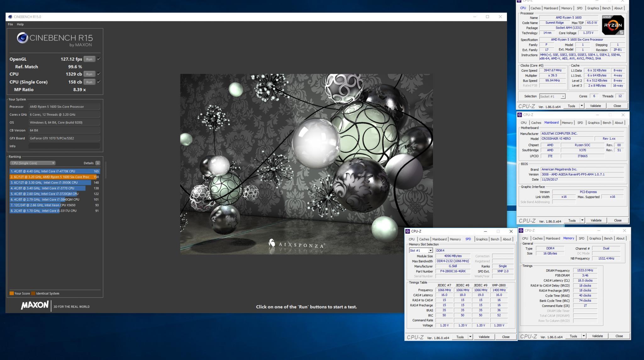Image resolution: width=644 pixels, height=360 pixels.
Task: Expand Tools dropdown arrow in Mainboard window
Action: point(582,220)
